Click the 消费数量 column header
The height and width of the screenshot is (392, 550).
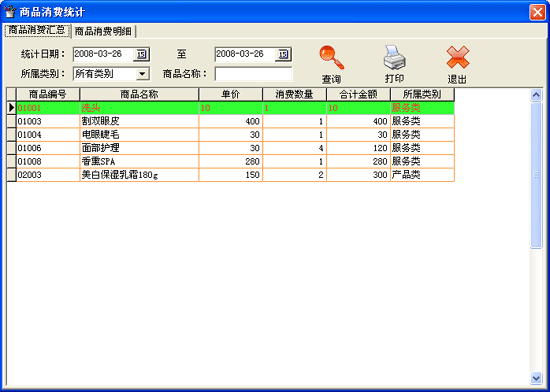tap(295, 94)
